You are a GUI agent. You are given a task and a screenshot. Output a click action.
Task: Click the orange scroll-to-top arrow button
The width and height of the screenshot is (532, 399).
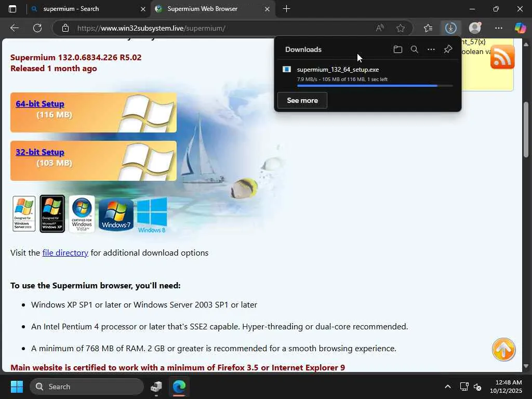pos(503,350)
